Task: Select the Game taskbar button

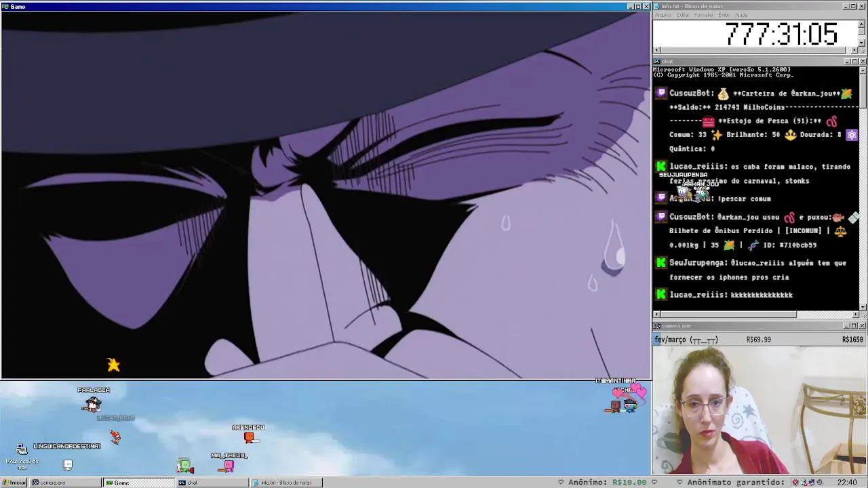Action: coord(138,483)
